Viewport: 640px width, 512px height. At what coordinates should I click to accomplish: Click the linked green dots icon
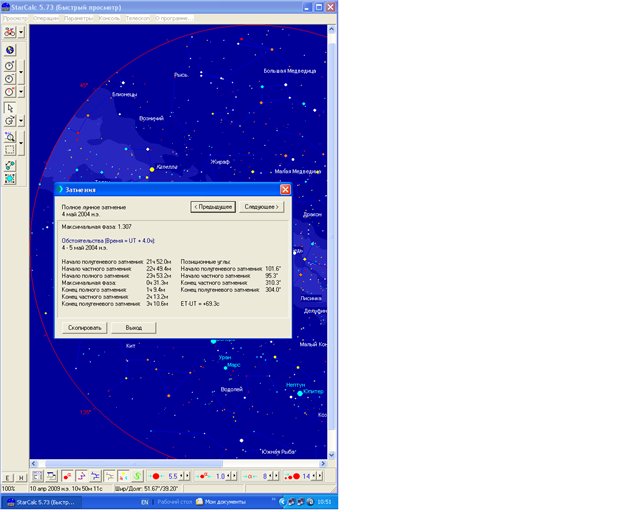[10, 166]
